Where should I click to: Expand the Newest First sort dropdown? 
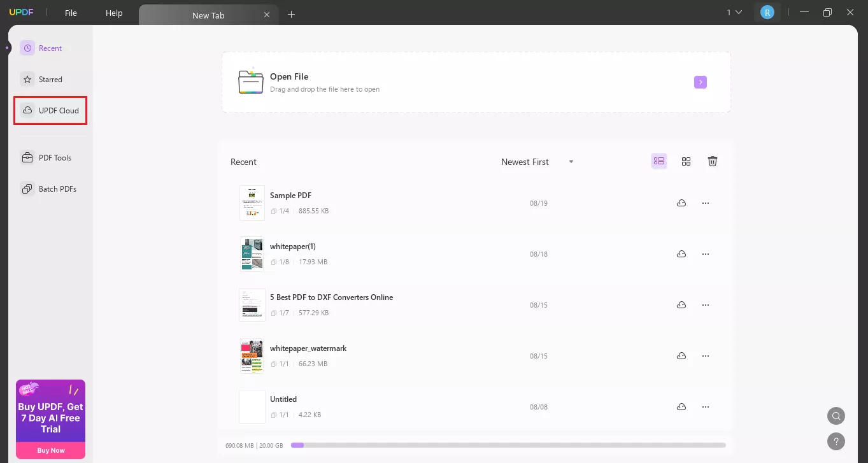[537, 162]
